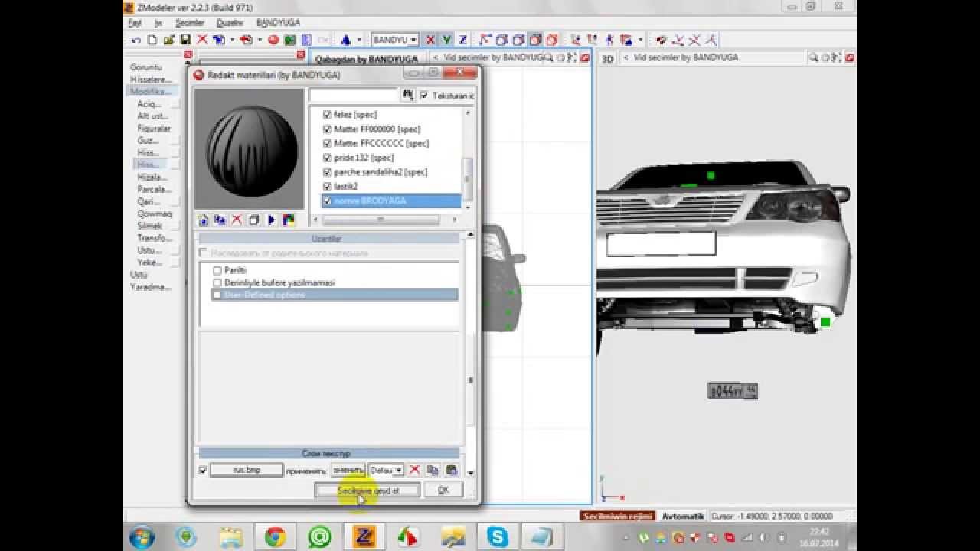
Task: Open the red sphere materials editor icon
Action: [x=273, y=40]
